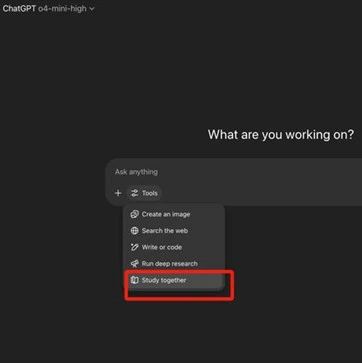
Task: Click the telescope icon for deep research
Action: tap(134, 264)
